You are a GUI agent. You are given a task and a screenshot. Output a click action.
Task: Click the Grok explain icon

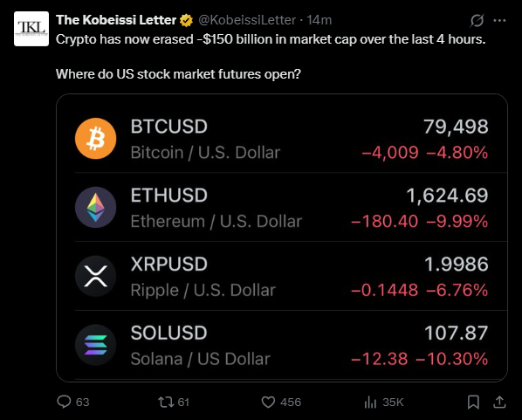[477, 20]
